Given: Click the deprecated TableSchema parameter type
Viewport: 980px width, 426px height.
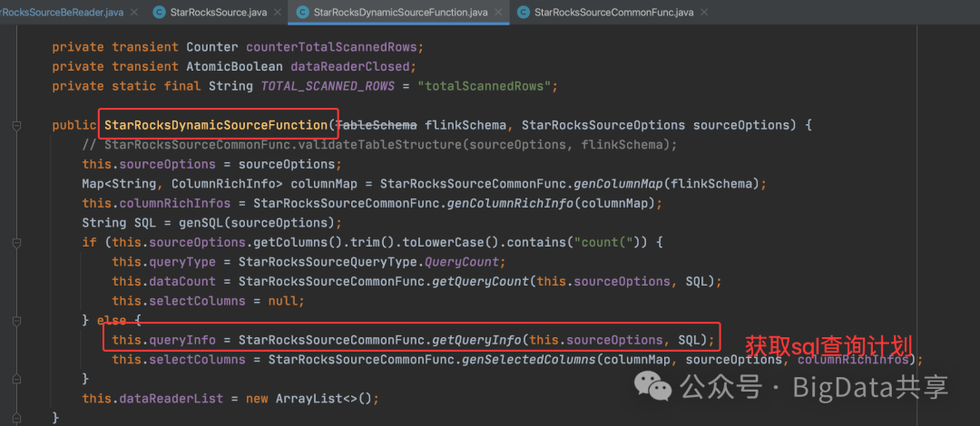Looking at the screenshot, I should pyautogui.click(x=377, y=125).
